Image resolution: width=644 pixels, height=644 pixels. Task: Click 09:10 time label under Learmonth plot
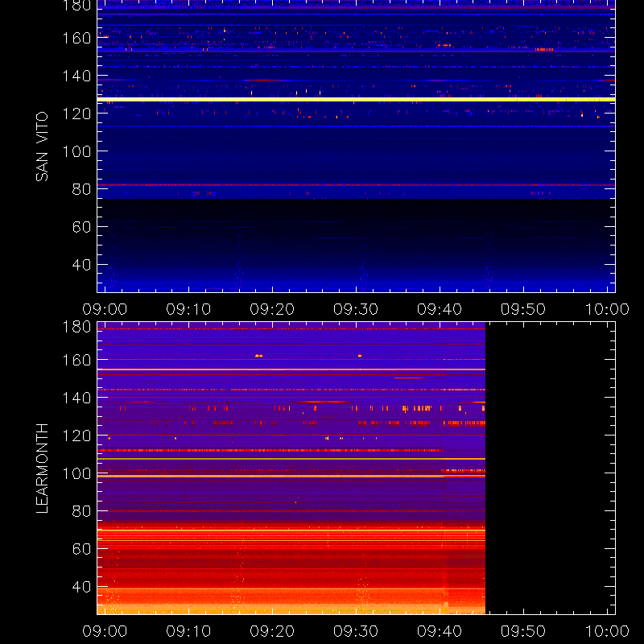pos(188,631)
